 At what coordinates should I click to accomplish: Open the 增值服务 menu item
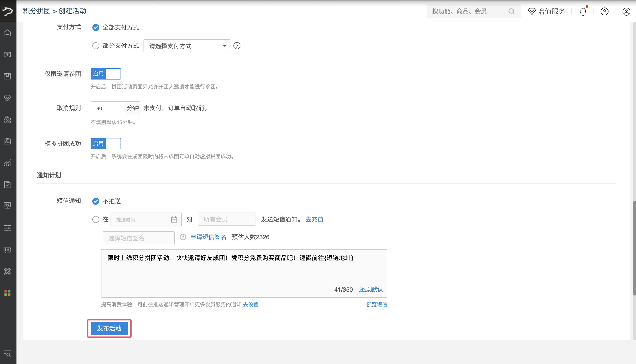pos(546,11)
